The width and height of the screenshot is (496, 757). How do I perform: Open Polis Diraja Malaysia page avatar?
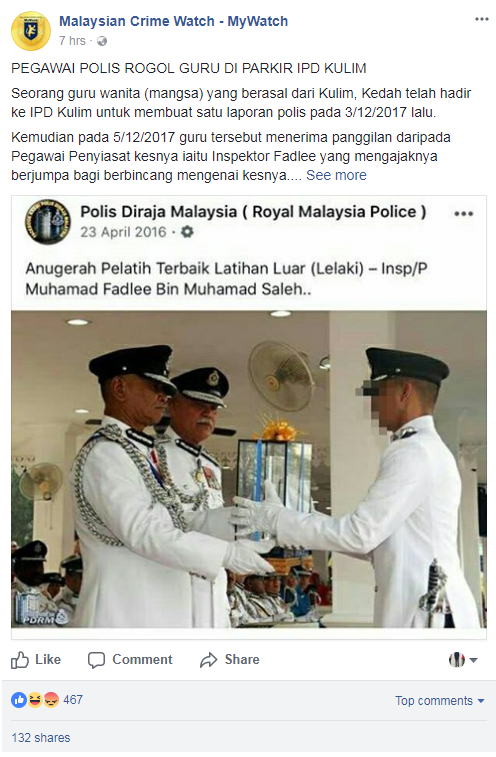tap(48, 222)
